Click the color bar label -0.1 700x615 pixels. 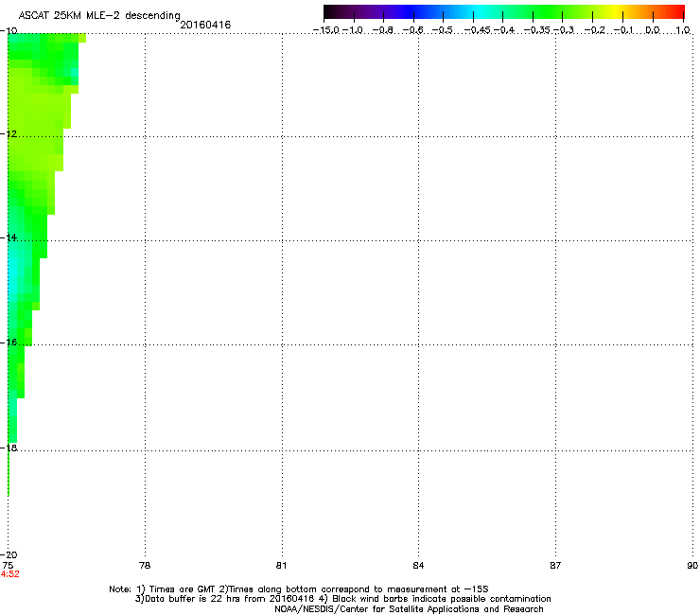(623, 30)
